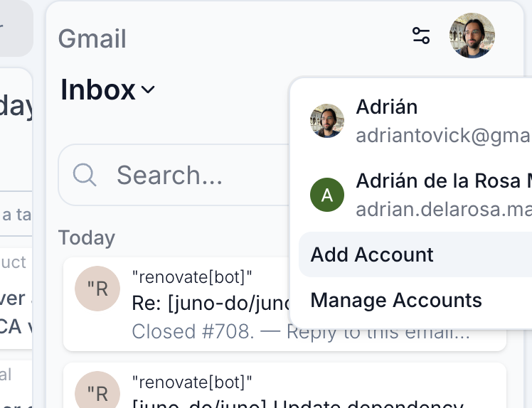Image resolution: width=532 pixels, height=408 pixels.
Task: Open the Gmail filter settings icon
Action: [421, 36]
